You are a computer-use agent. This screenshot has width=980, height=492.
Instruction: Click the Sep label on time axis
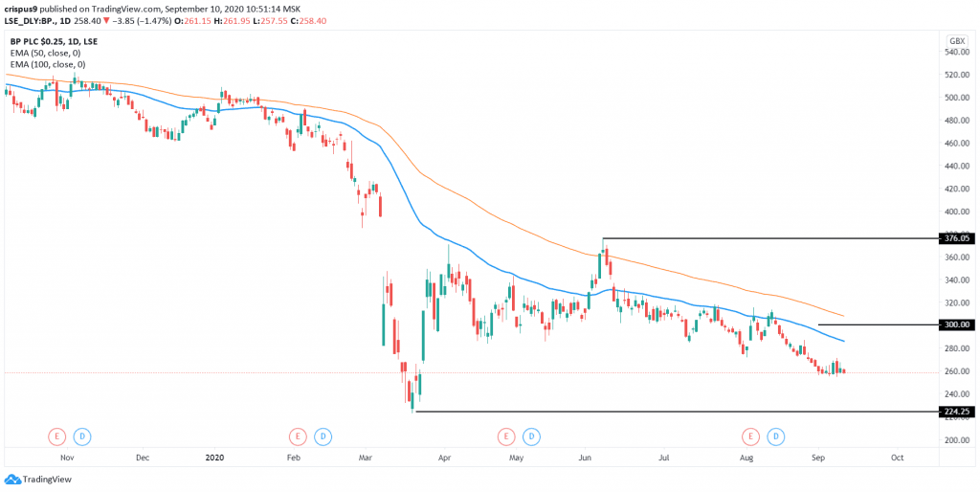pyautogui.click(x=818, y=458)
